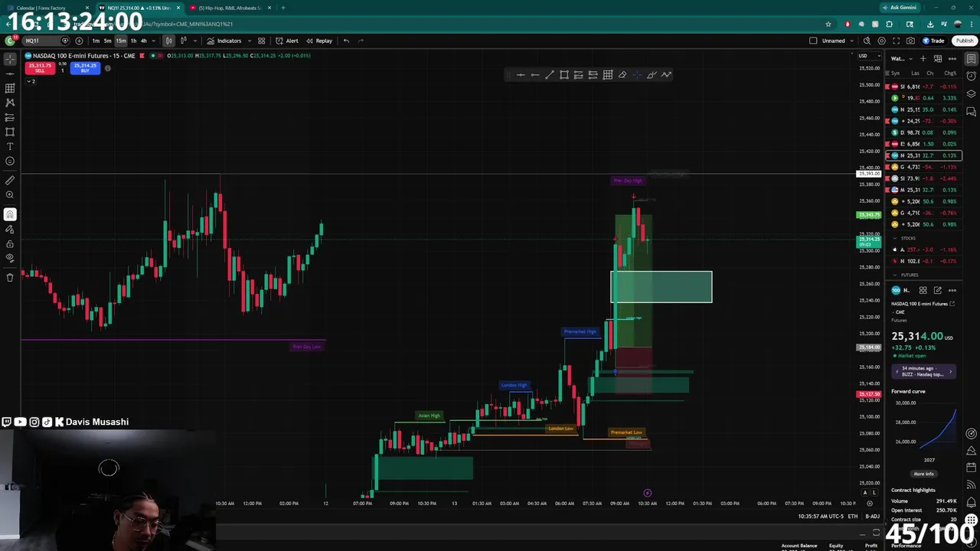The image size is (980, 551).
Task: Select the watchlist row showing 3.33% change
Action: (923, 98)
